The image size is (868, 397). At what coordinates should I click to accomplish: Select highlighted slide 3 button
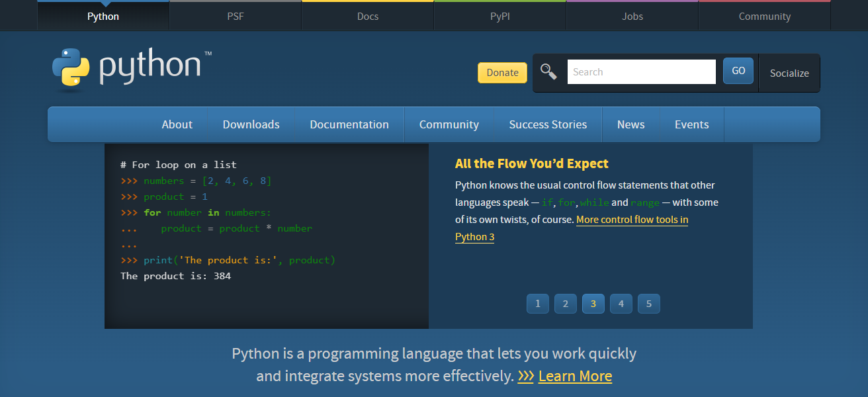(593, 304)
